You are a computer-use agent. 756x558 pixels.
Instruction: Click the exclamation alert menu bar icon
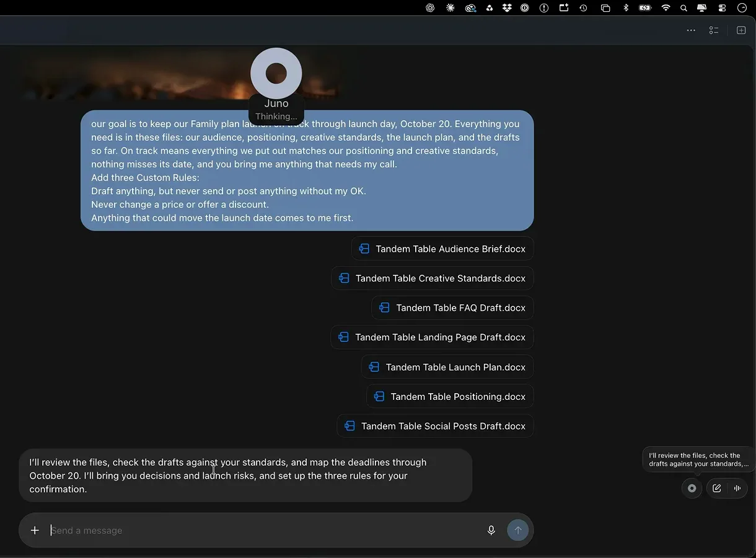pos(544,8)
